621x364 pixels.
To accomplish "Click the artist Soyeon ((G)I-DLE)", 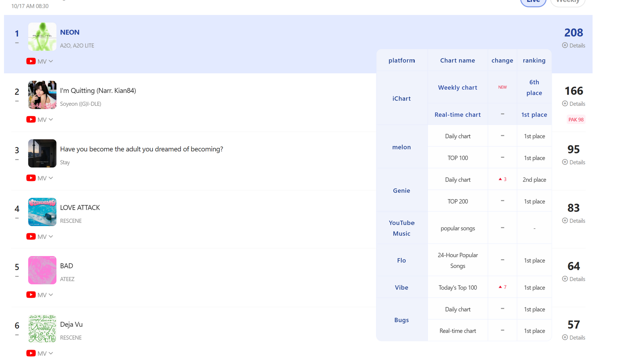I will click(x=81, y=104).
